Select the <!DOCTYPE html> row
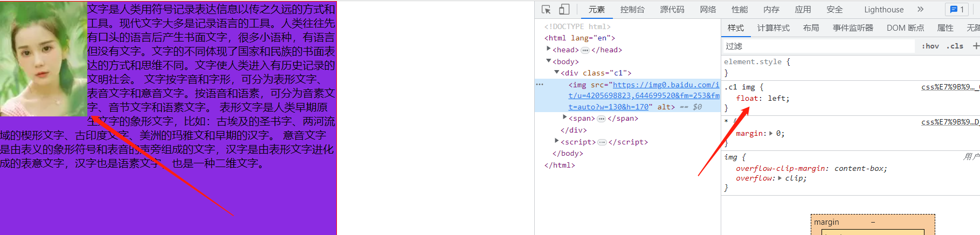 tap(577, 26)
